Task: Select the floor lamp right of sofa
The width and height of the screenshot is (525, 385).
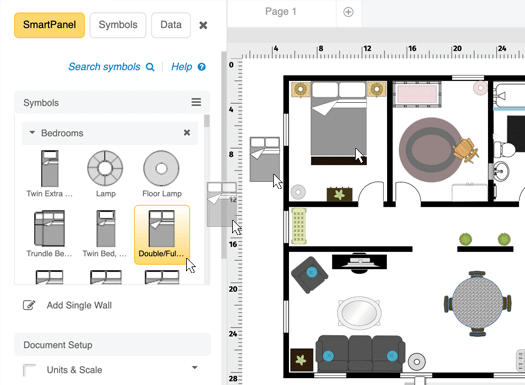Action: pos(417,362)
